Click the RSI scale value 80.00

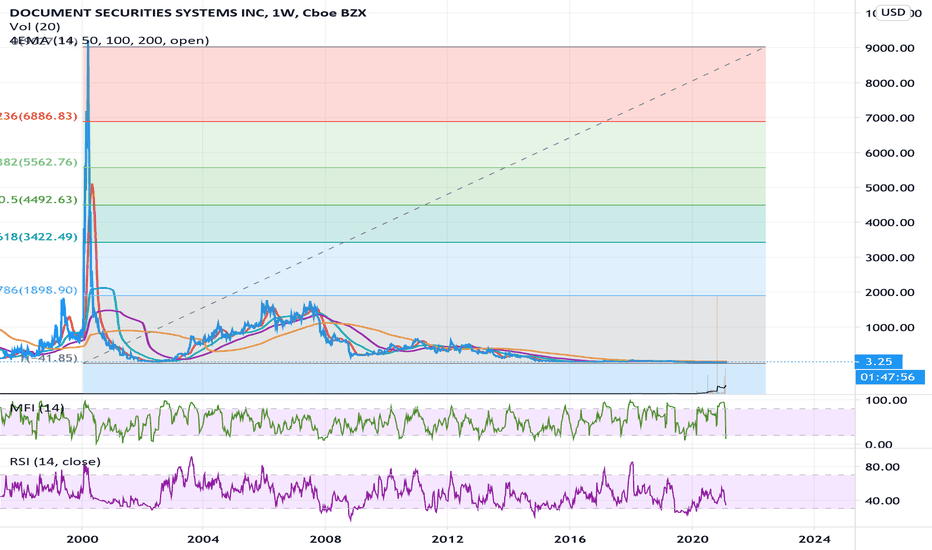(883, 467)
